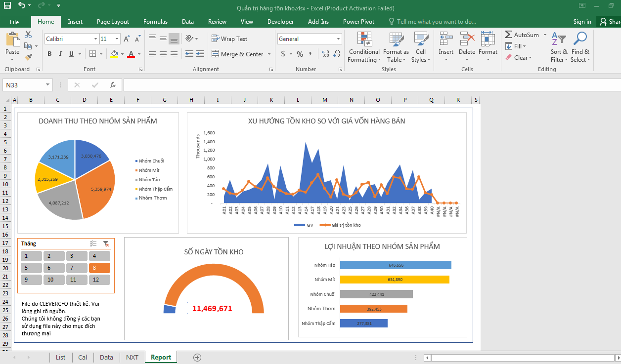Toggle bold formatting
Viewport: 621px width, 364px height.
(x=49, y=54)
